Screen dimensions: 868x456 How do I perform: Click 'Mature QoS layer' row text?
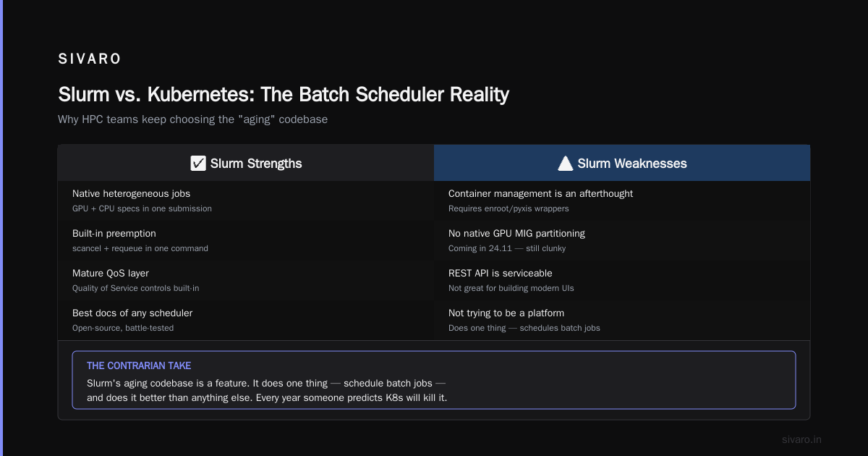pos(111,273)
